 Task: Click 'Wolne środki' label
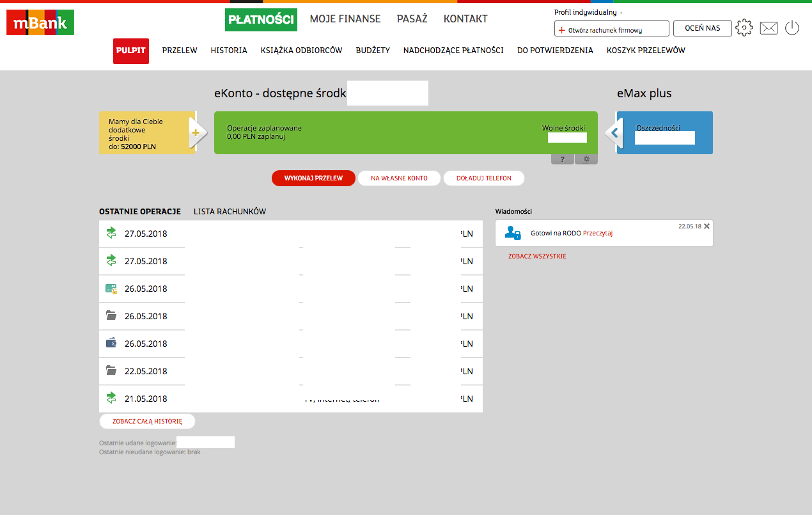click(x=563, y=128)
